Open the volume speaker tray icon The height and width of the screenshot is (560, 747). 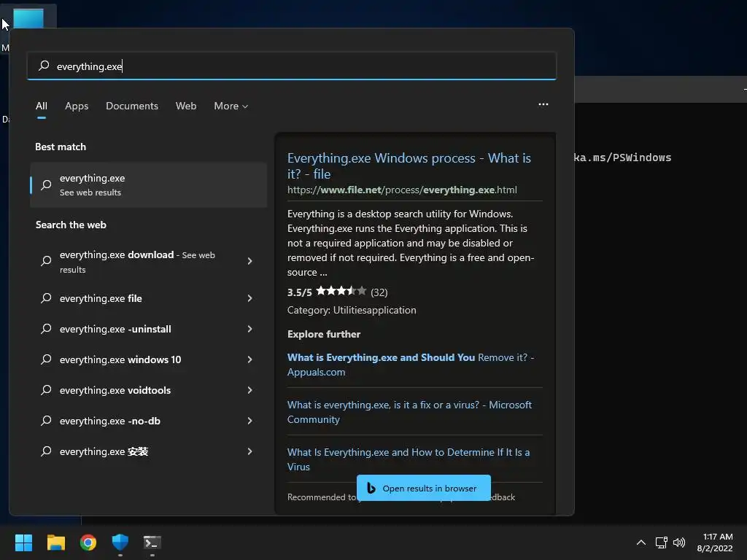(679, 542)
